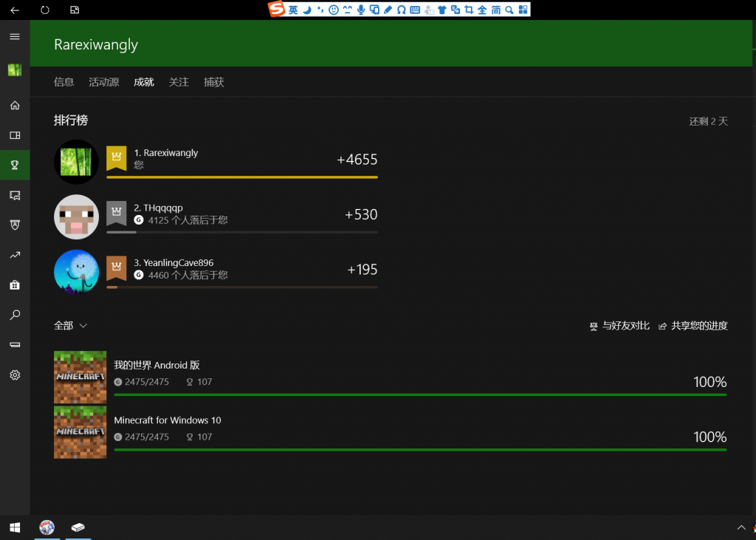The height and width of the screenshot is (540, 756).
Task: Open the Game DVR captures icon in sidebar
Action: 15,195
